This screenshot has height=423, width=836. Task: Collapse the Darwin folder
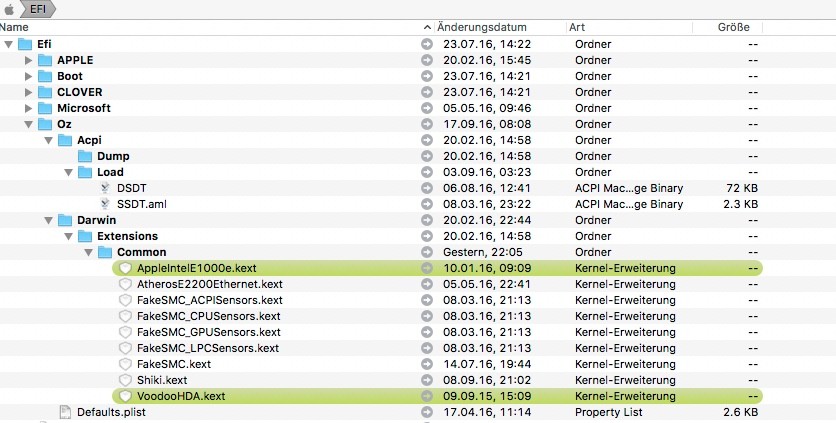[48, 220]
